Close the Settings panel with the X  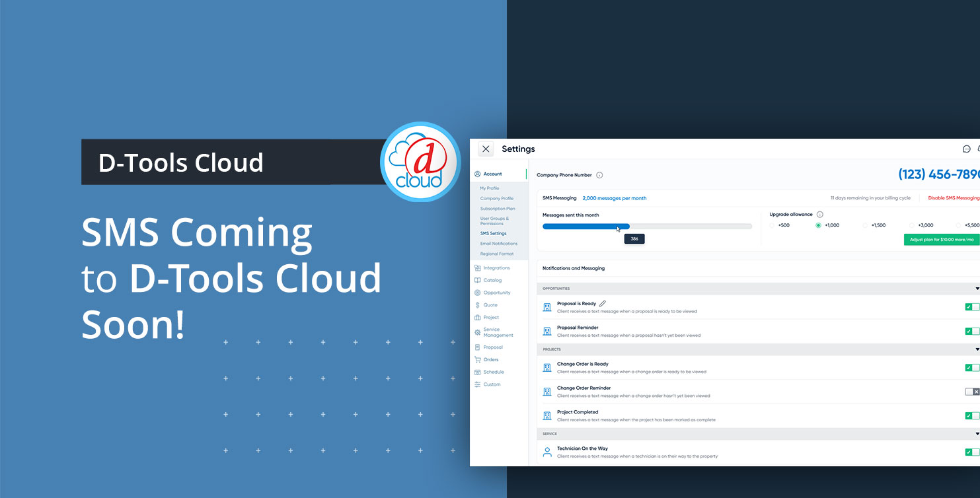point(486,149)
